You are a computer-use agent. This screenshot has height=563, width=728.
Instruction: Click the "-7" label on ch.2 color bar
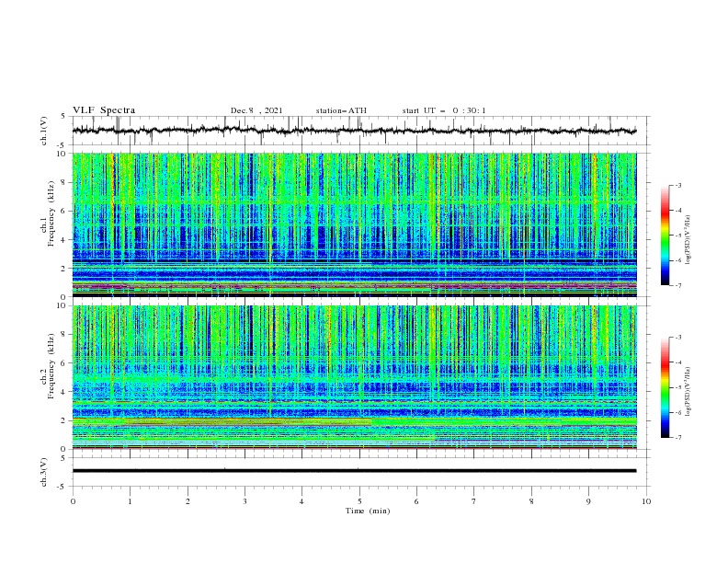point(677,438)
